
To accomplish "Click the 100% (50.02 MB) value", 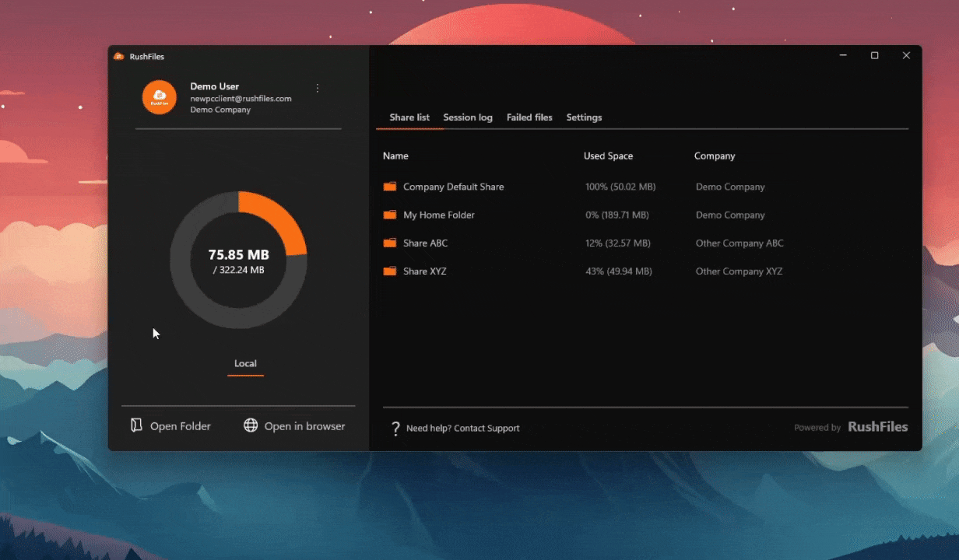I will [x=620, y=187].
